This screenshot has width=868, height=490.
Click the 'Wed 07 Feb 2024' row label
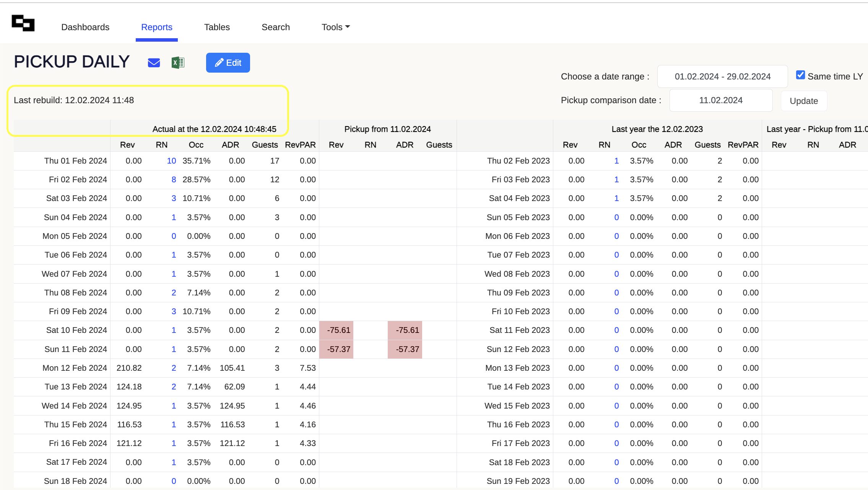(74, 274)
